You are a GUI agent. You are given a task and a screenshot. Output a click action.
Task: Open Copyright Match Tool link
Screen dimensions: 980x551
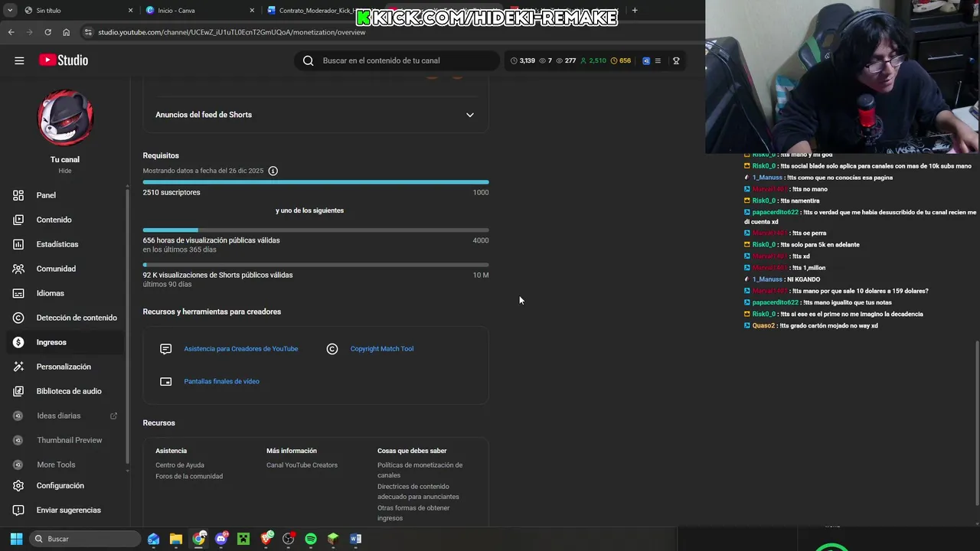(382, 349)
